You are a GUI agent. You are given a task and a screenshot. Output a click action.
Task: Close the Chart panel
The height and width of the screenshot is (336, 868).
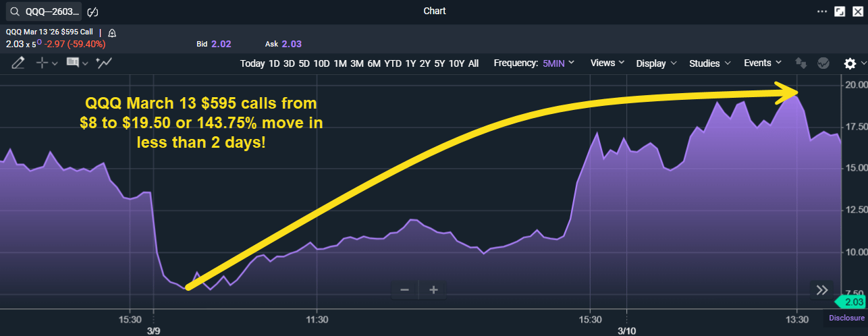tap(858, 11)
